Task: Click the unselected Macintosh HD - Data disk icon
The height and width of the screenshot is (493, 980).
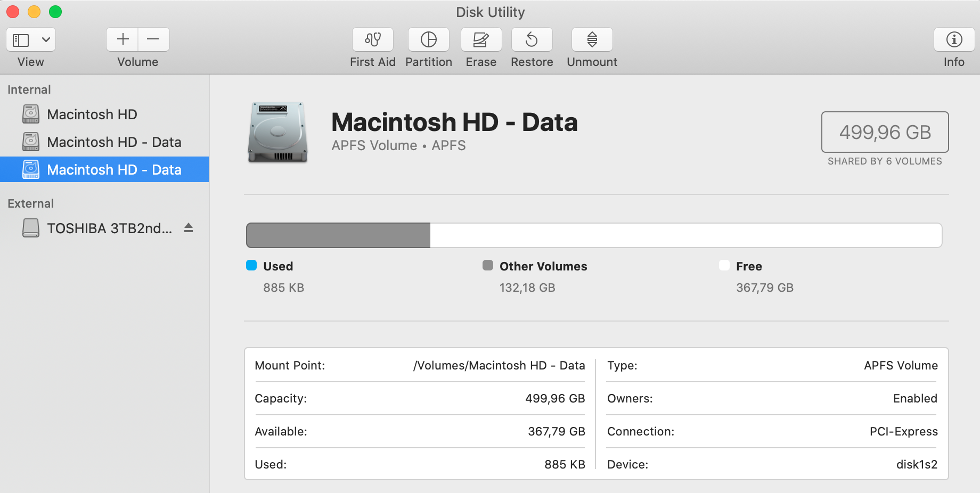Action: point(31,142)
